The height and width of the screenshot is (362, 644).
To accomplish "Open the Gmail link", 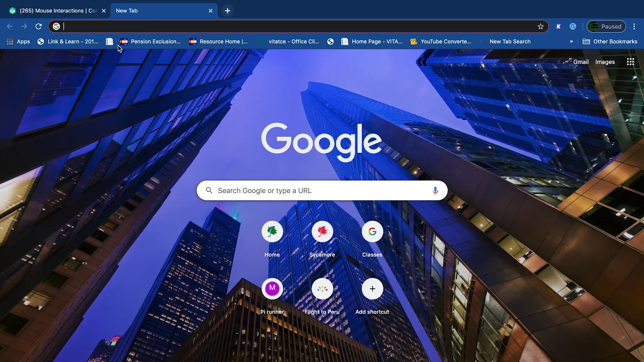I will coord(581,62).
